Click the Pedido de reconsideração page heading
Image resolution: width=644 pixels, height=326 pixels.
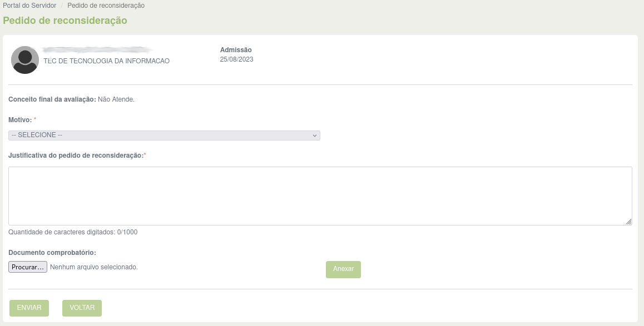point(65,21)
